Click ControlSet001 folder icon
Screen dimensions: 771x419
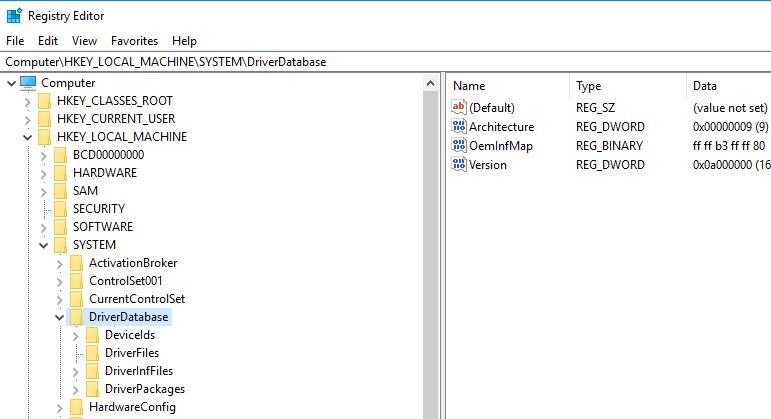(x=77, y=281)
